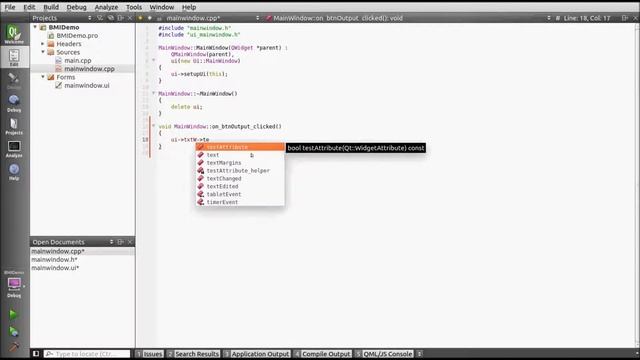Image resolution: width=640 pixels, height=360 pixels.
Task: Go back with the navigation arrow
Action: [140, 18]
